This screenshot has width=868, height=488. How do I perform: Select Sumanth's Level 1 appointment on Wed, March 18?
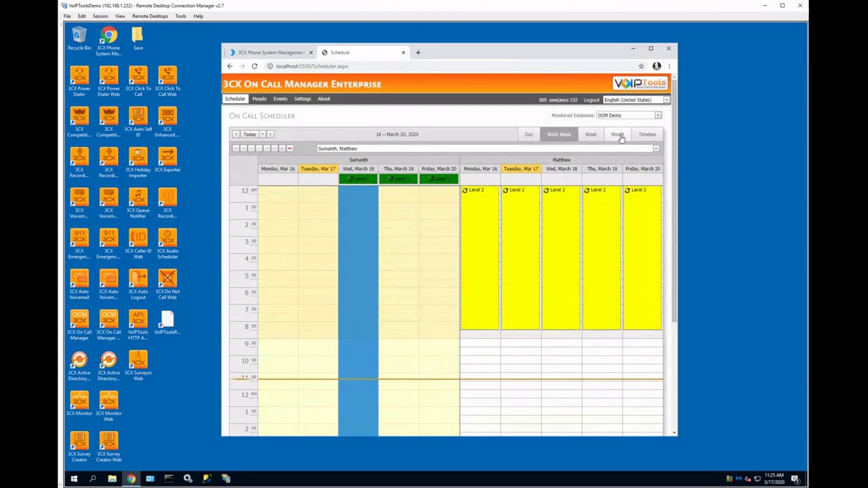tap(358, 179)
